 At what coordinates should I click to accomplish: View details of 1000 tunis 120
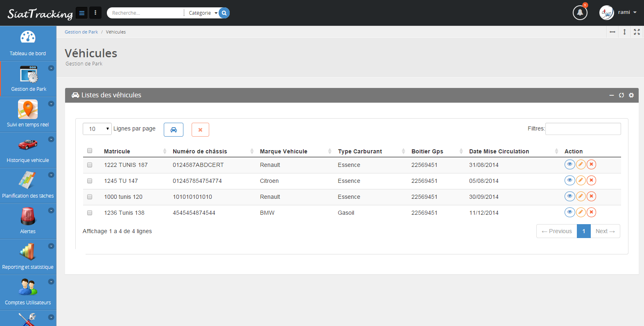(569, 196)
